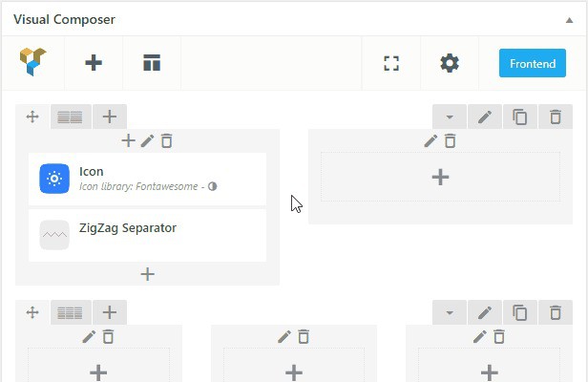The image size is (588, 382).
Task: Edit the first row with pencil icon
Action: point(485,117)
